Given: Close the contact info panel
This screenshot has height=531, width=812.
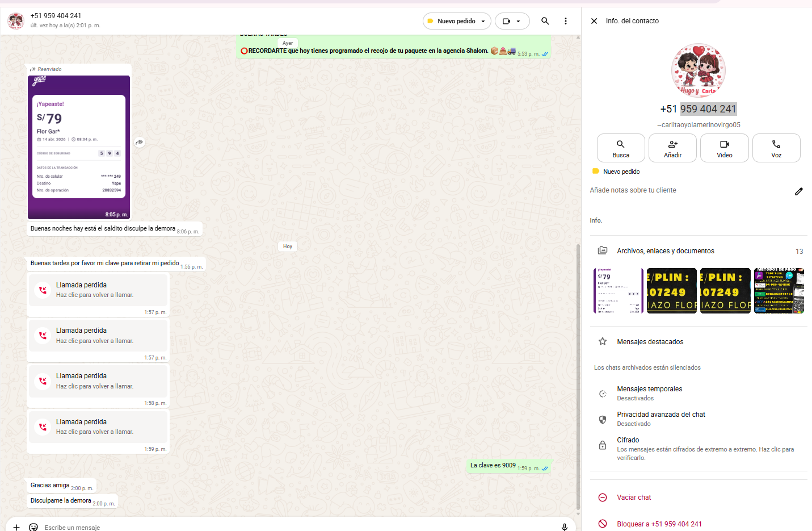Looking at the screenshot, I should pos(594,21).
